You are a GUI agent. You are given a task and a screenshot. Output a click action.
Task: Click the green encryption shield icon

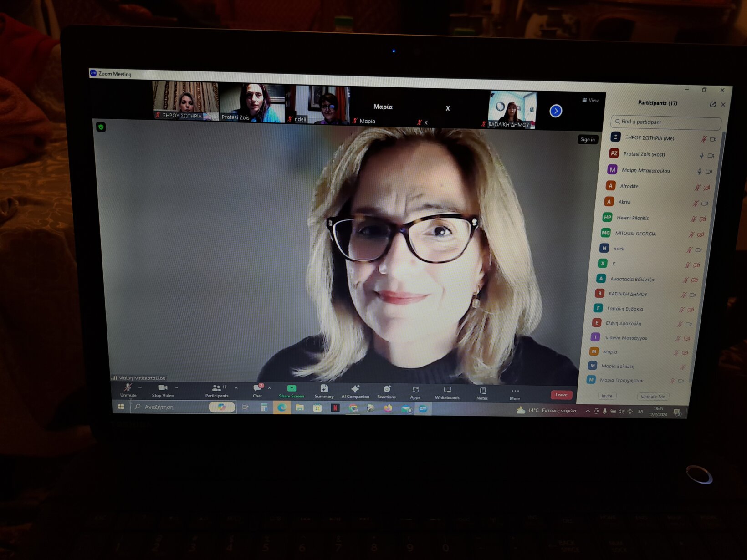101,127
